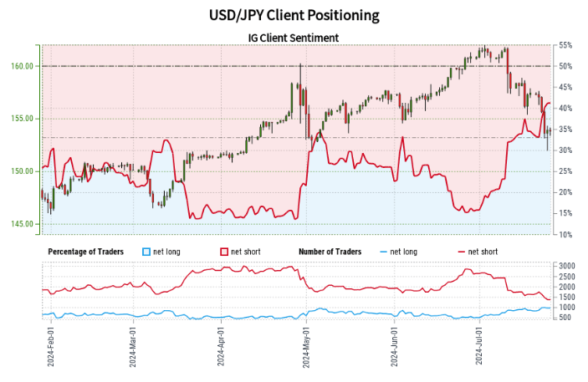Select the 2024-Jul-01 date label
Screen dimensions: 588x382
479,345
